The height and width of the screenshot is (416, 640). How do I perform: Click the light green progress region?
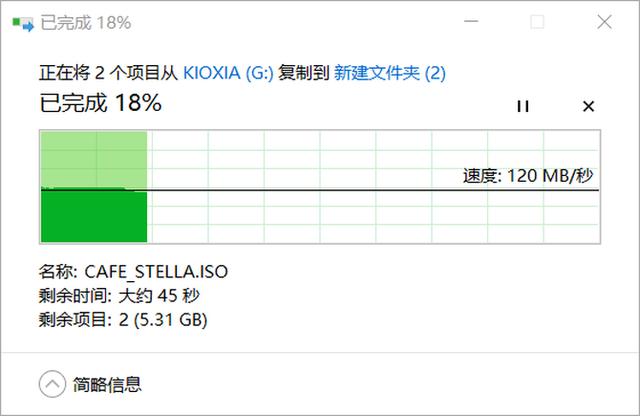[94, 158]
